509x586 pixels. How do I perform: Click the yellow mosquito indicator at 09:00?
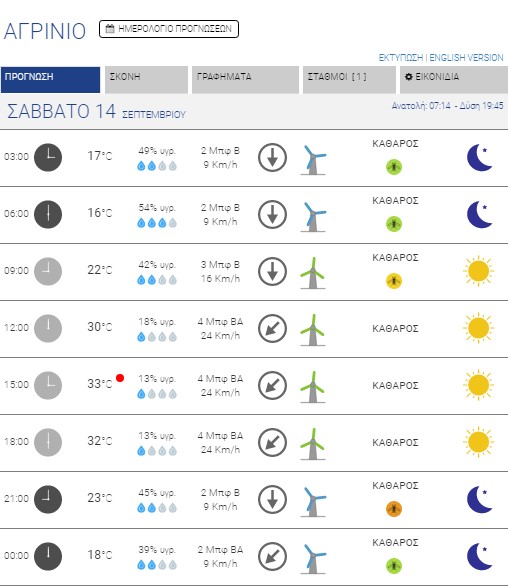(x=394, y=281)
